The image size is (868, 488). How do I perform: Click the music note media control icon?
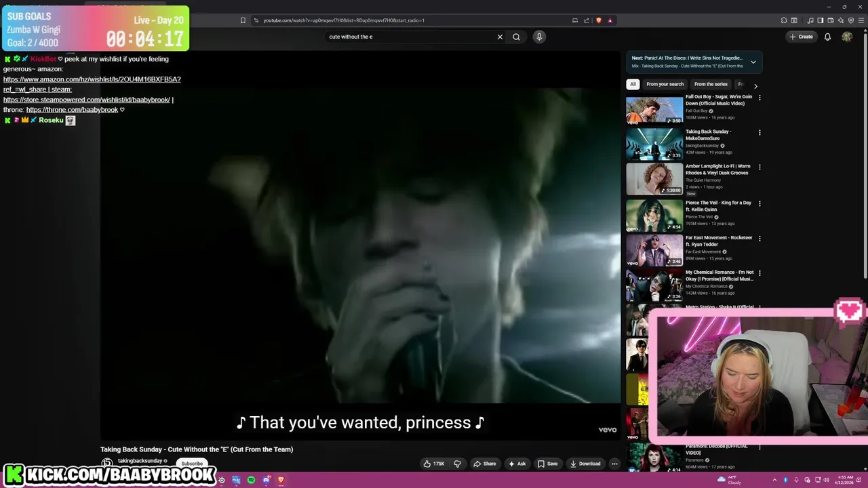810,20
